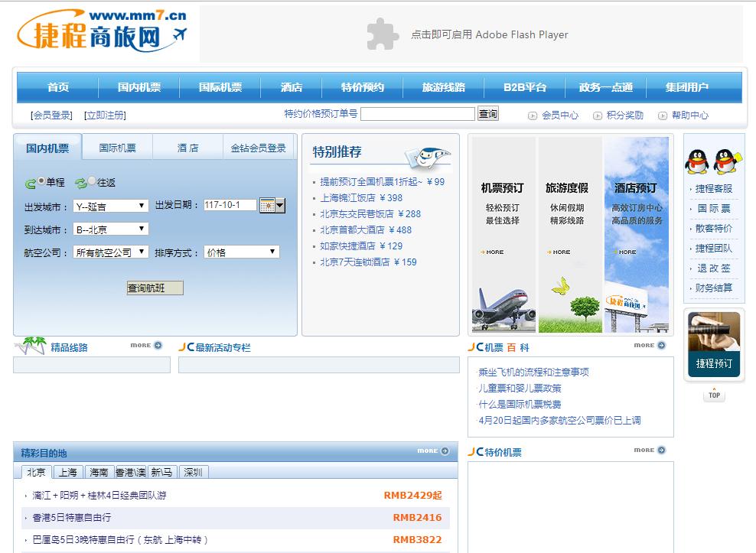Click the paper airplane graphic in 特别推荐
756x553 pixels.
click(425, 156)
